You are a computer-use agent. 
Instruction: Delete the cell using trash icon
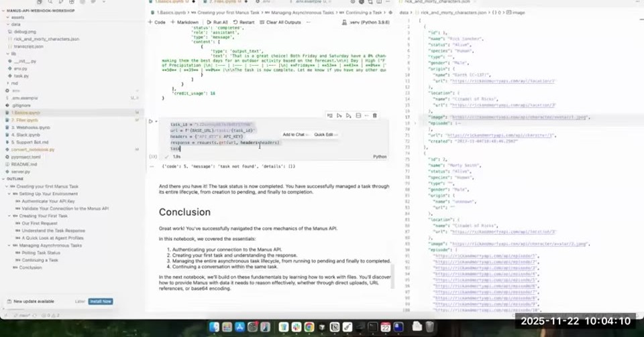374,116
